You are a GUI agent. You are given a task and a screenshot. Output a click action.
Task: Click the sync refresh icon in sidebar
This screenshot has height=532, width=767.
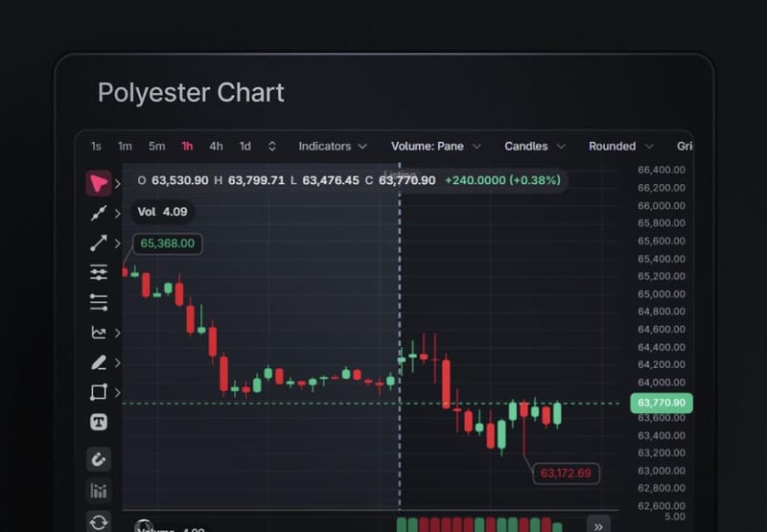pyautogui.click(x=99, y=521)
